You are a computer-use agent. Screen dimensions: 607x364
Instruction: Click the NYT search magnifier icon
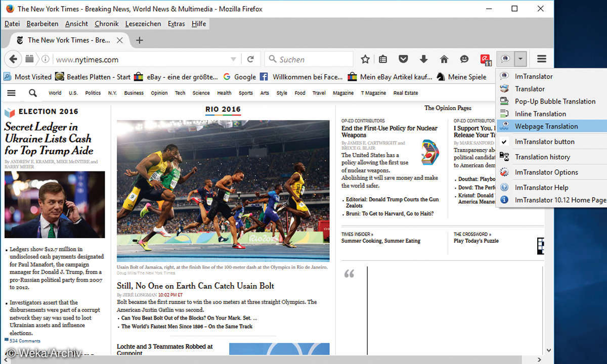point(33,93)
